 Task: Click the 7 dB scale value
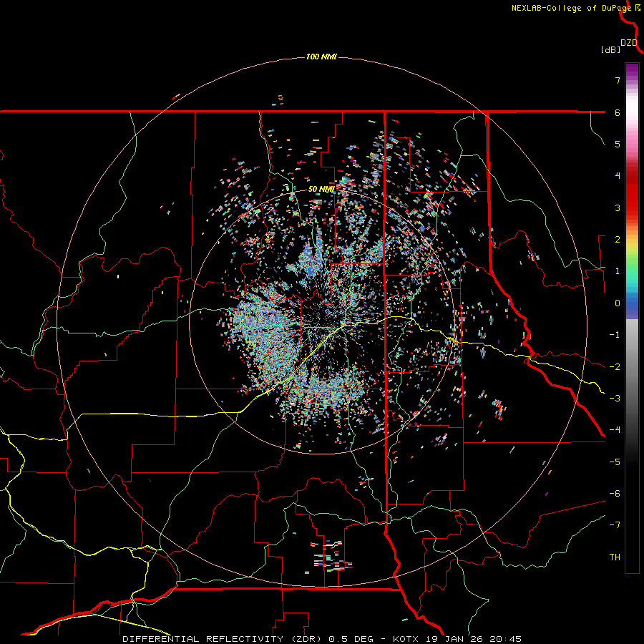pos(618,80)
